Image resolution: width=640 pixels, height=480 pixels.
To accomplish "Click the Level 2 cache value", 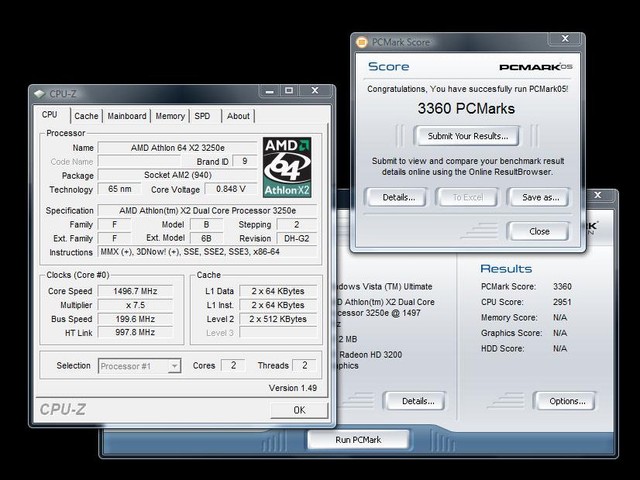I will (278, 319).
